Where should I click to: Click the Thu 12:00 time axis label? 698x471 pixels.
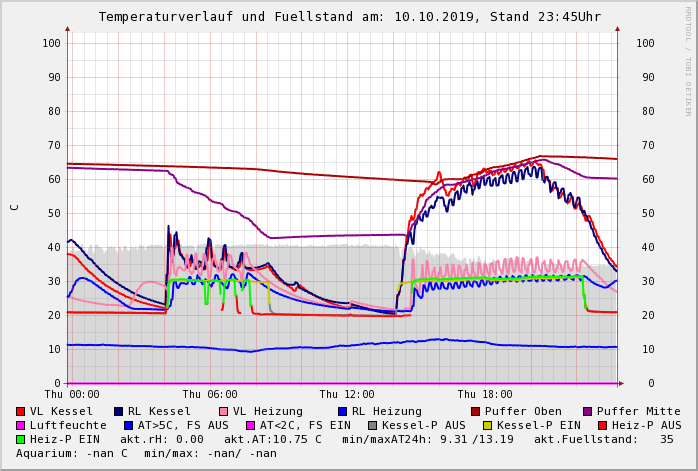click(x=347, y=395)
